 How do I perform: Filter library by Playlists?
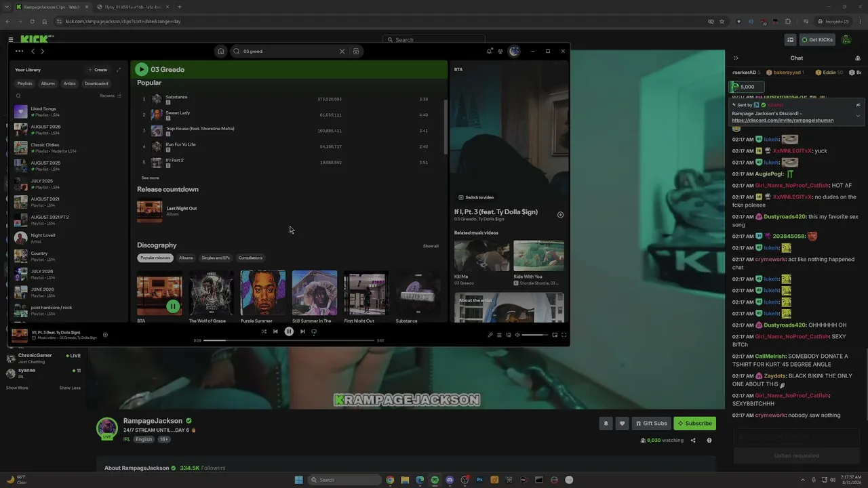click(24, 83)
